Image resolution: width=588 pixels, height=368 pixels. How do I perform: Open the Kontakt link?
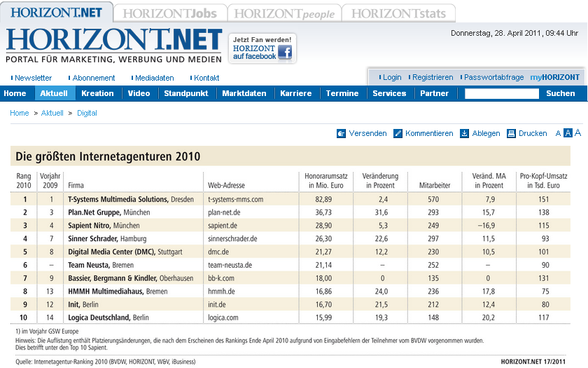click(x=206, y=78)
